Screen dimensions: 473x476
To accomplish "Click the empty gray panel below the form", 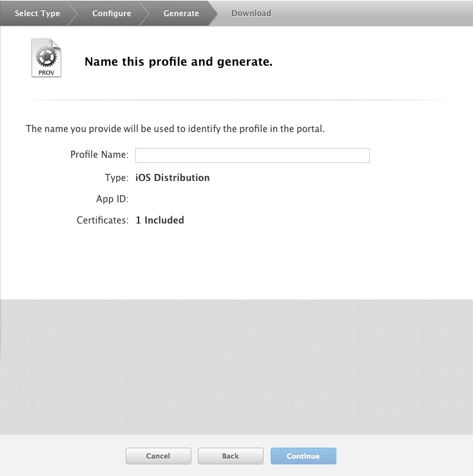I will click(236, 366).
